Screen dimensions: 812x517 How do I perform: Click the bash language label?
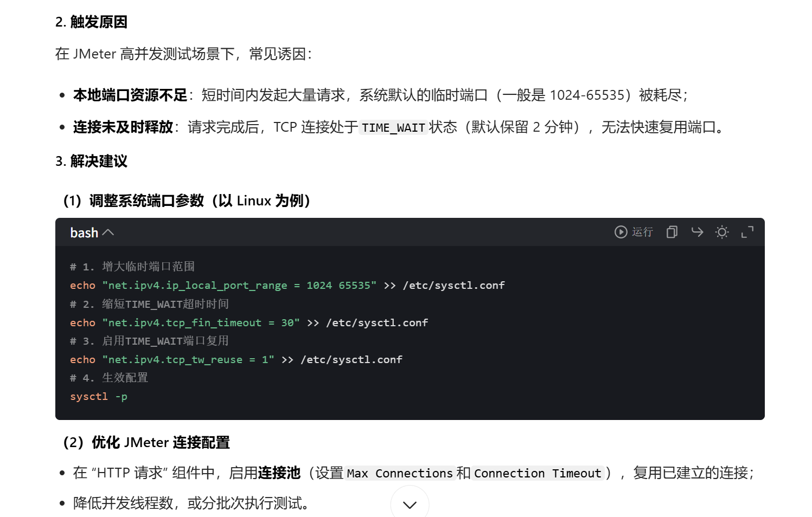pyautogui.click(x=84, y=232)
